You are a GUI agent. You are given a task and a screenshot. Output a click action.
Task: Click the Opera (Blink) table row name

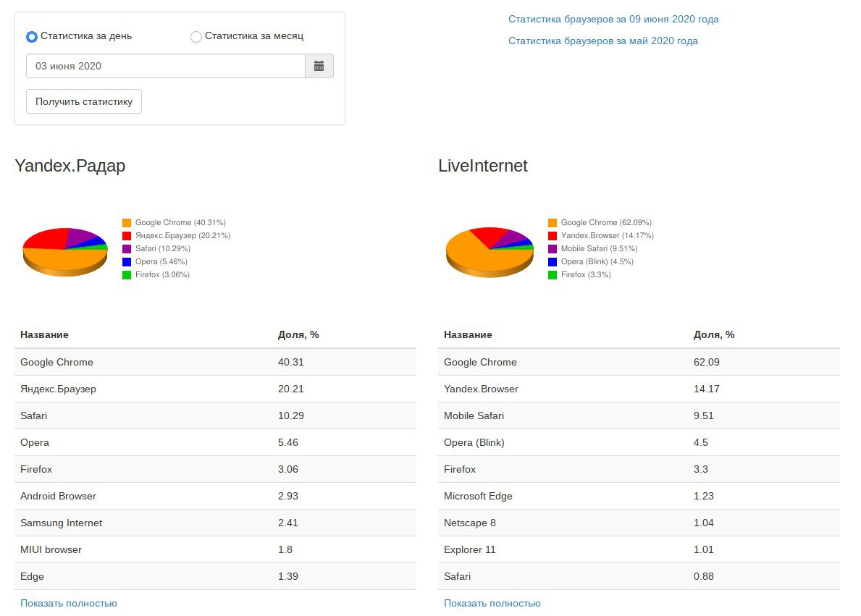pyautogui.click(x=474, y=442)
